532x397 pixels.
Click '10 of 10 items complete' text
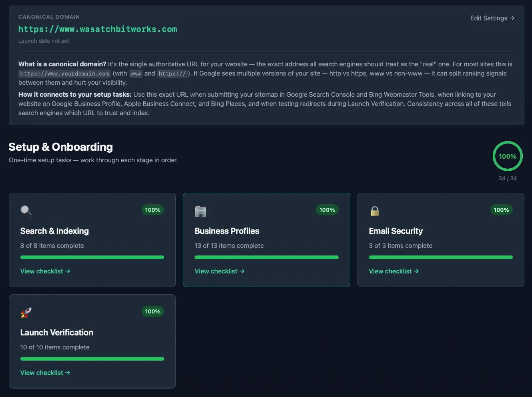tap(55, 347)
